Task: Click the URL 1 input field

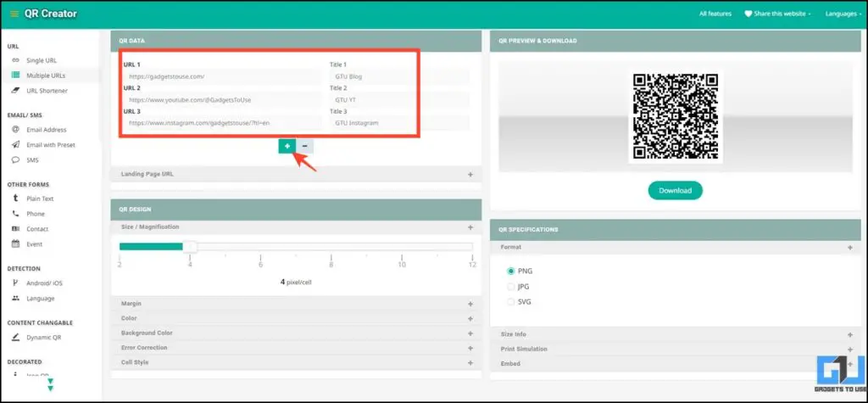Action: point(222,76)
